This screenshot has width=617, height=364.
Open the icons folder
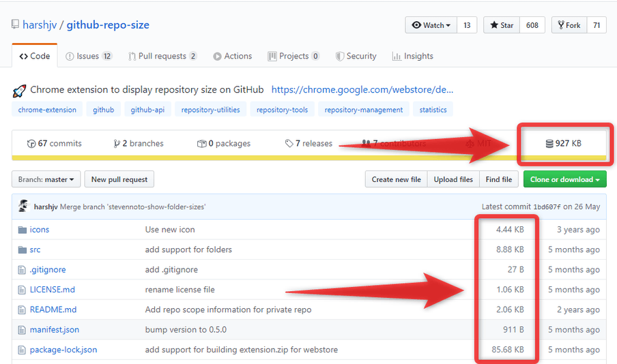40,230
